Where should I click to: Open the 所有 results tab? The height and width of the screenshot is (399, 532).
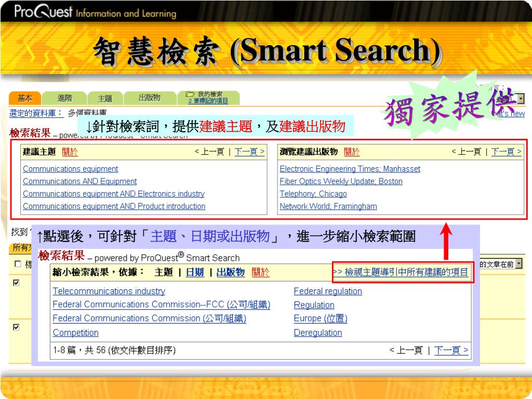click(x=20, y=248)
